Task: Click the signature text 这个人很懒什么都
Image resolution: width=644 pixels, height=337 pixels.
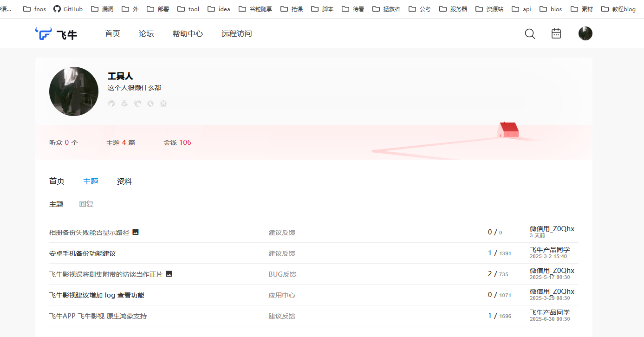Action: click(x=135, y=88)
